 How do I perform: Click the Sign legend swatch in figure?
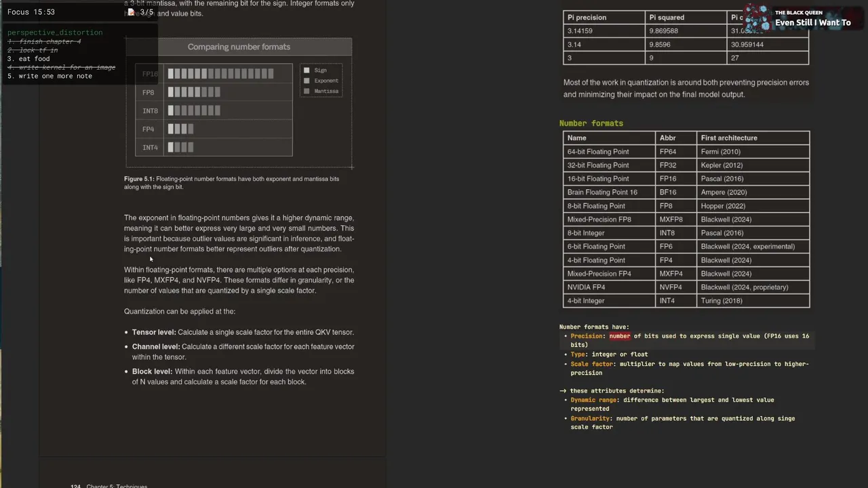[x=307, y=70]
